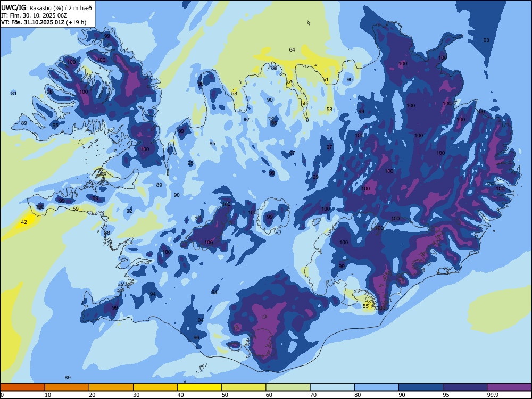Click the '64' humidity value off the north coast
Viewport: 532px width, 399px height.
(292, 50)
